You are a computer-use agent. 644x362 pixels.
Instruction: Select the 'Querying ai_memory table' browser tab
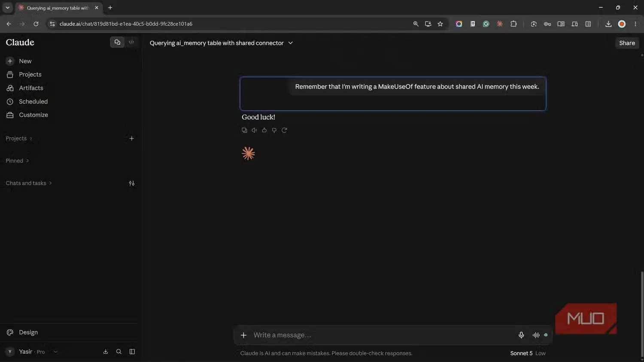pos(59,8)
